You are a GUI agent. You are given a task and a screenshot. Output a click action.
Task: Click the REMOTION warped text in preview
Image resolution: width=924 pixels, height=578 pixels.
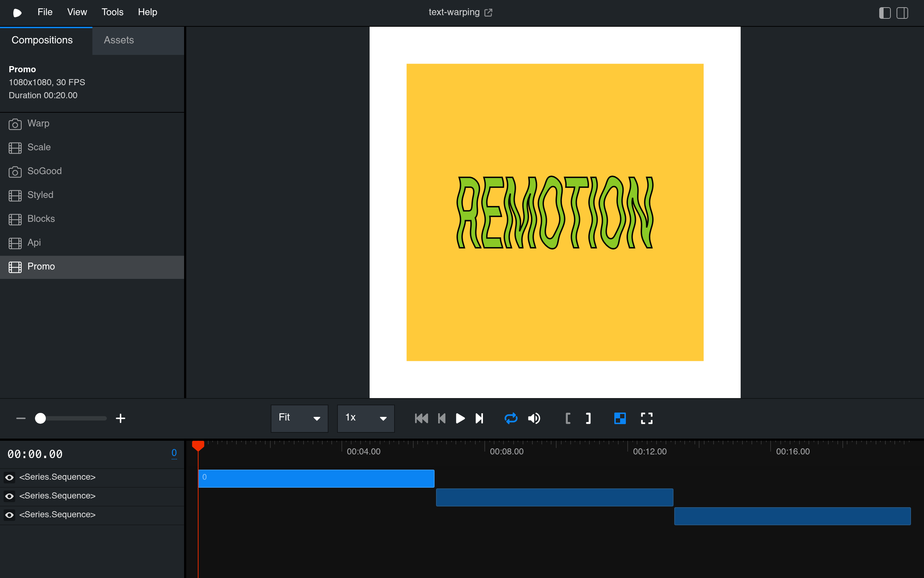(555, 212)
